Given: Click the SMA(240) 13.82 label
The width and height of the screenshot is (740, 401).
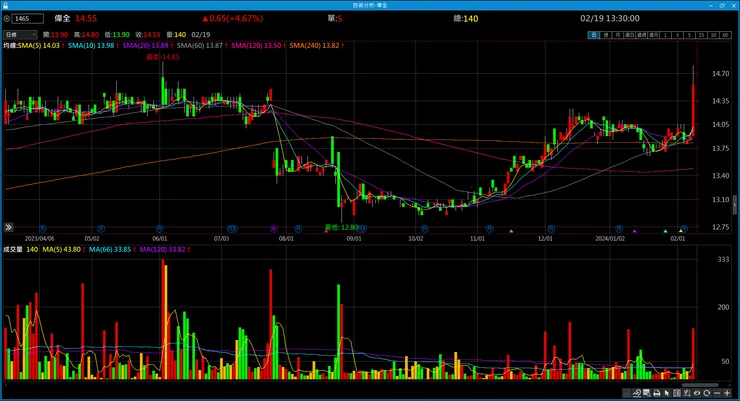Looking at the screenshot, I should point(315,46).
